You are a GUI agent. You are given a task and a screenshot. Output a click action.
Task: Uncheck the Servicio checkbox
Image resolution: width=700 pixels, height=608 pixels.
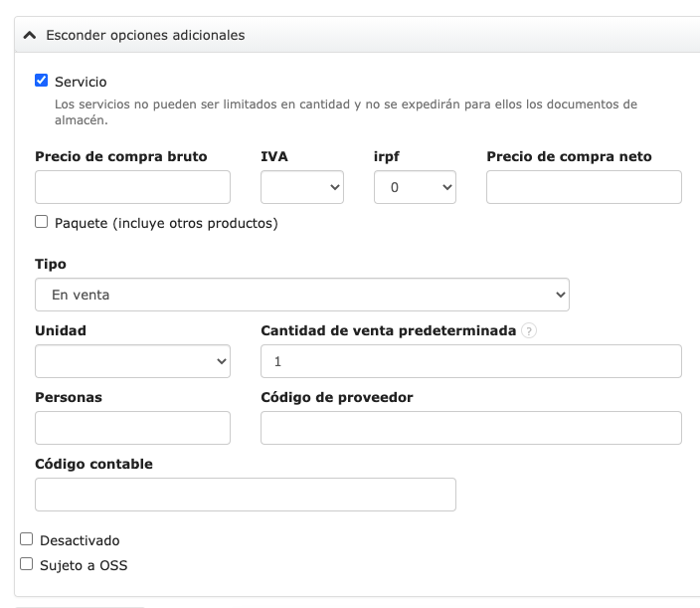(42, 81)
